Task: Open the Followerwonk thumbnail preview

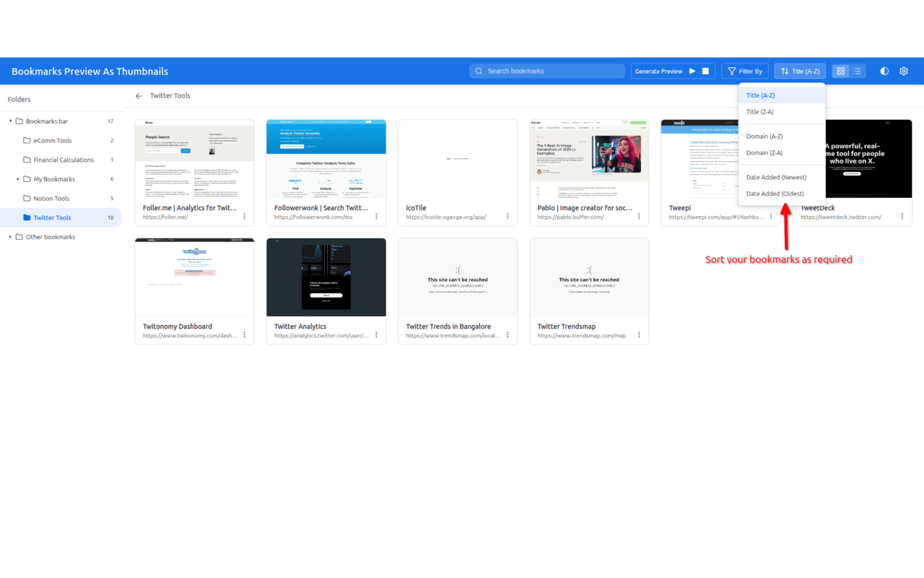Action: (326, 159)
